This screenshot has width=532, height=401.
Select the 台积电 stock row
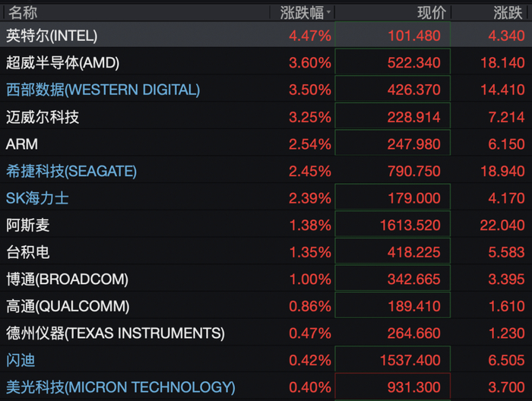click(266, 252)
